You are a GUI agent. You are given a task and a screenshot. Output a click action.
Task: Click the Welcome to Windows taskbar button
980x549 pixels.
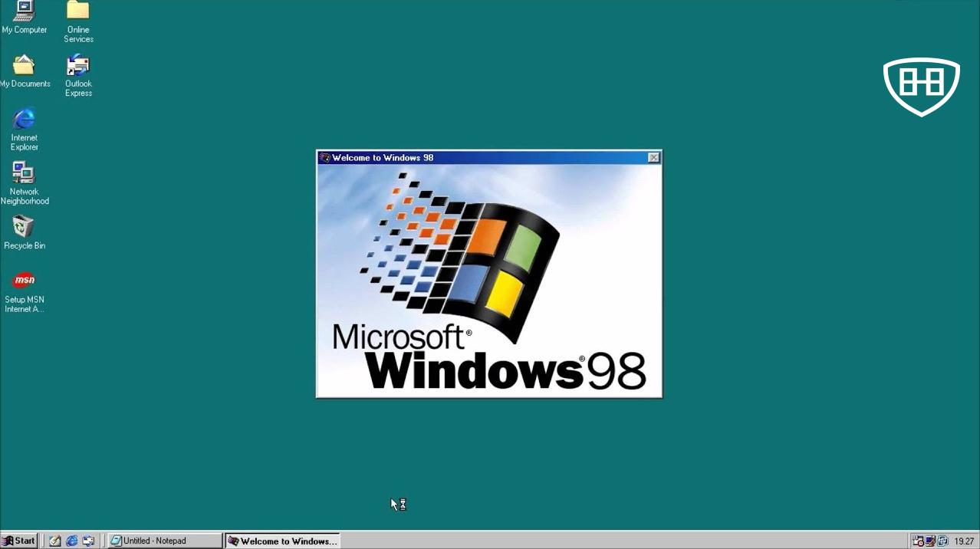pos(282,541)
